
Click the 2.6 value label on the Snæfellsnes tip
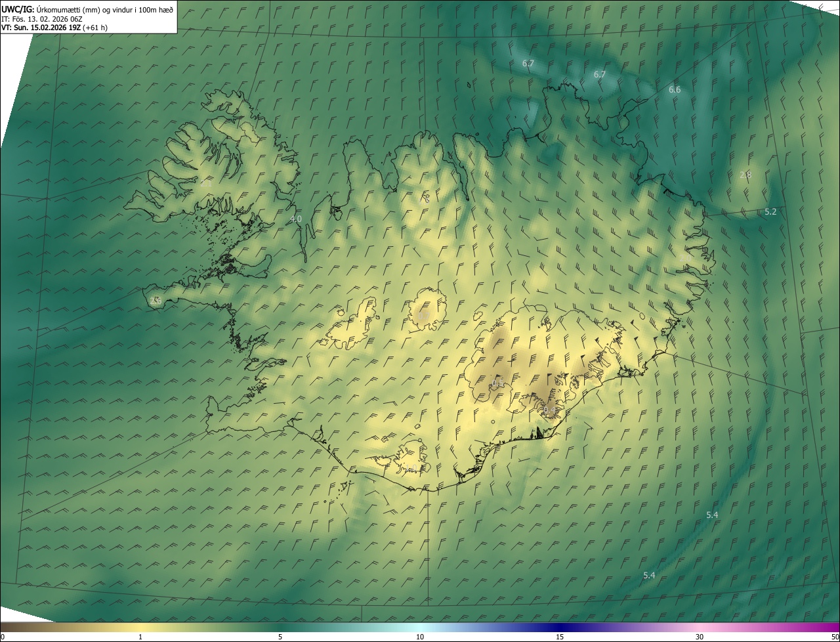156,301
